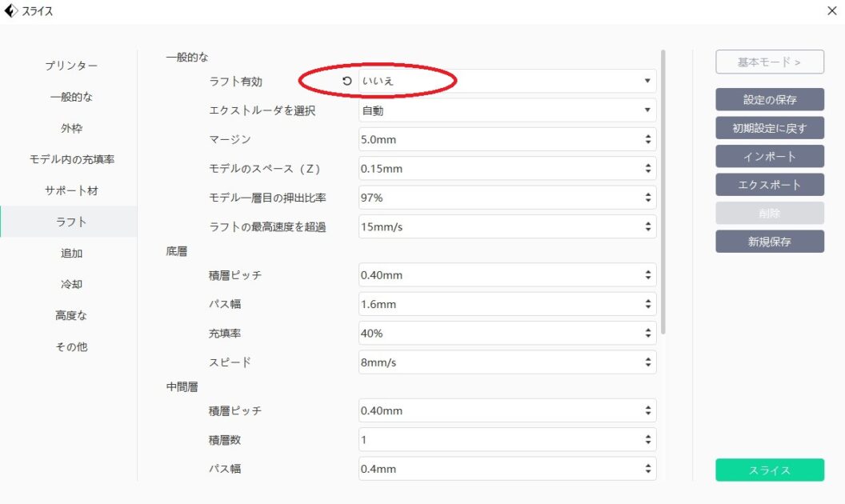Switch to the 追加 tab
This screenshot has height=504, width=845.
71,253
